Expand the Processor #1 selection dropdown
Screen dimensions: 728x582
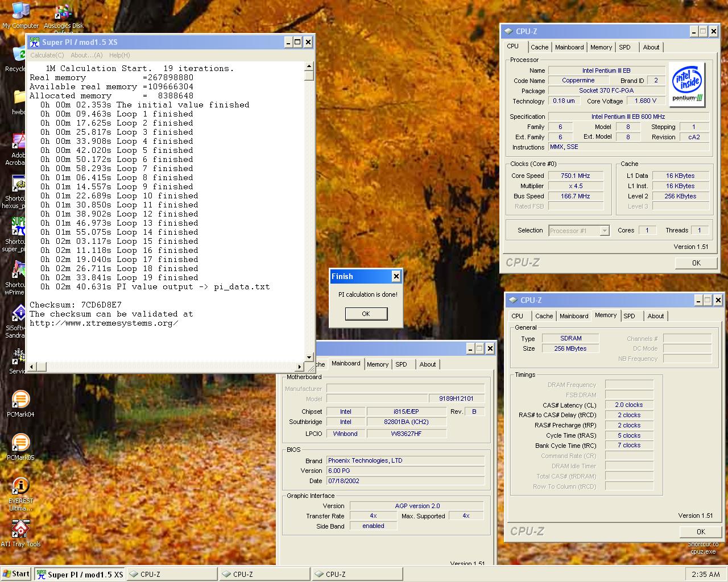click(605, 231)
